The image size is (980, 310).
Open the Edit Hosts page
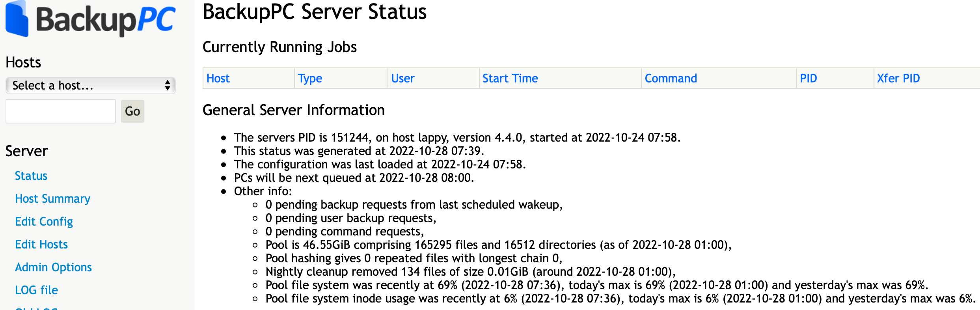(x=41, y=245)
